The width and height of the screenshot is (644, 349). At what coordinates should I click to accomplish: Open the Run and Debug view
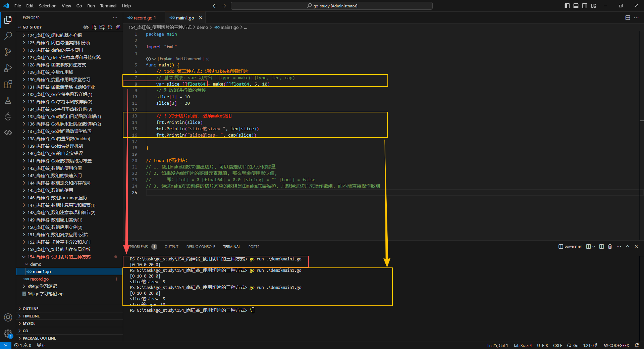[8, 68]
